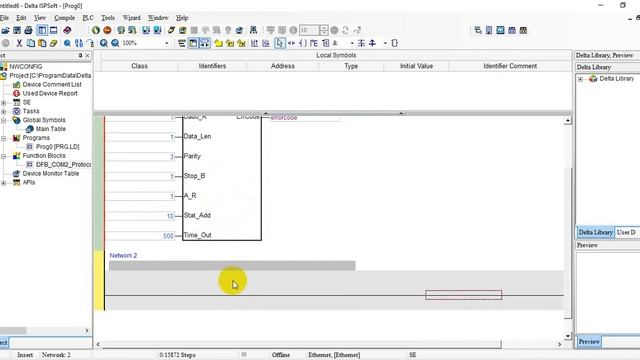Click the orange round toolbar icon
The height and width of the screenshot is (360, 640).
tap(107, 30)
